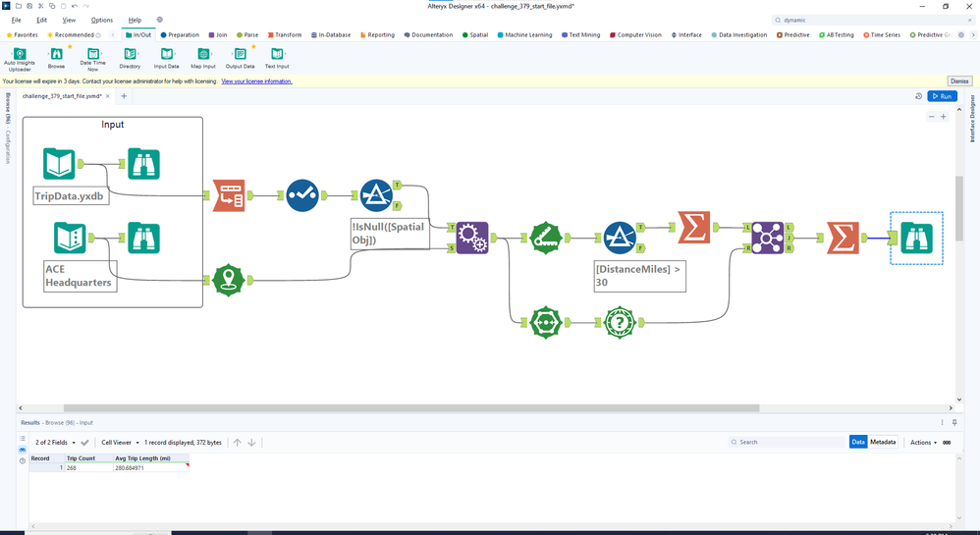
Task: Switch to the Transform tool category
Action: click(x=285, y=35)
